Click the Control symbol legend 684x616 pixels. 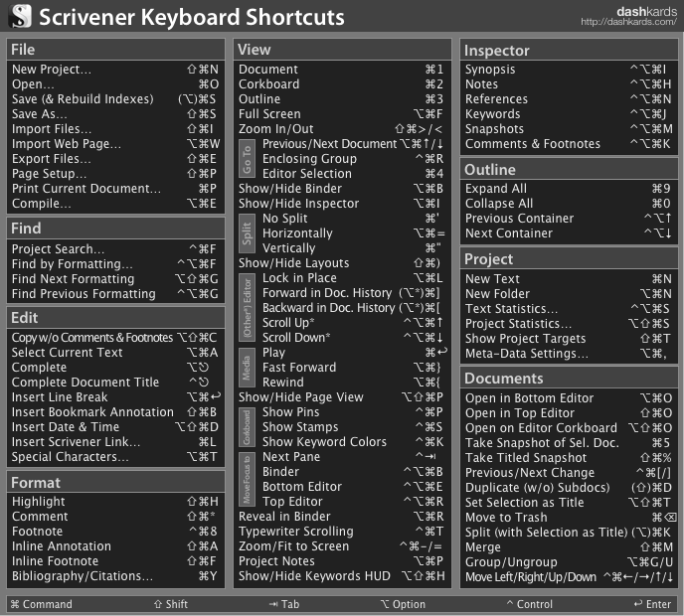[x=530, y=604]
